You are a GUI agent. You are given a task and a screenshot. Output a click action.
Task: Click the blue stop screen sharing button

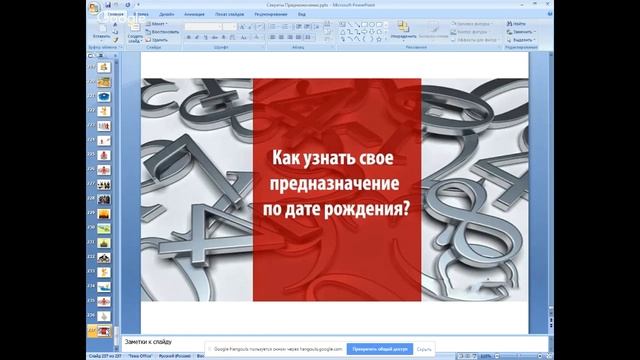[x=380, y=349]
